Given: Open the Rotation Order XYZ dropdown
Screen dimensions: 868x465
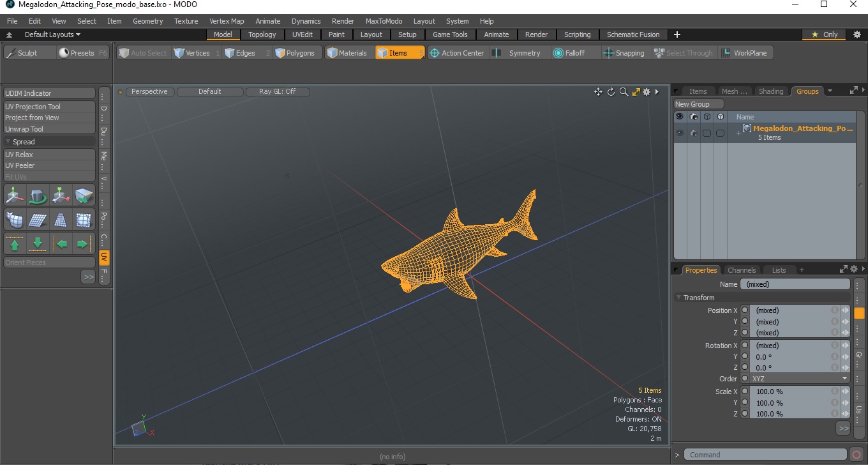Looking at the screenshot, I should pyautogui.click(x=800, y=379).
